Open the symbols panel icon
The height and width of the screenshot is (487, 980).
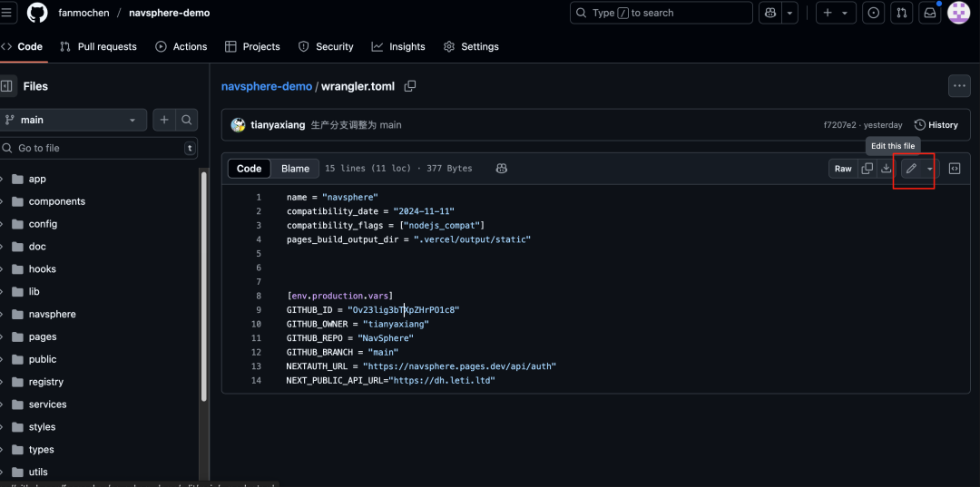[955, 169]
